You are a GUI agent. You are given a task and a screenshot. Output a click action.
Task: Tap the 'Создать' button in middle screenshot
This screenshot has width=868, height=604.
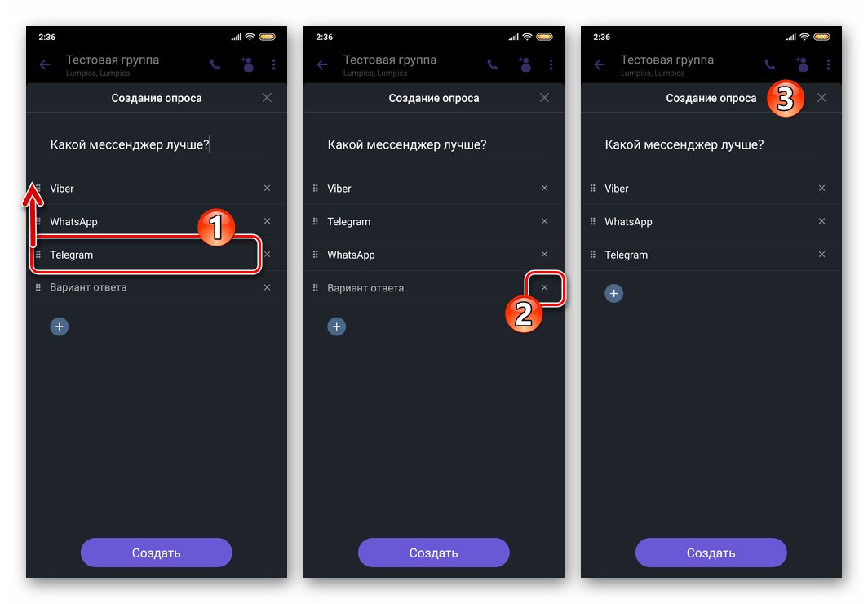(433, 553)
